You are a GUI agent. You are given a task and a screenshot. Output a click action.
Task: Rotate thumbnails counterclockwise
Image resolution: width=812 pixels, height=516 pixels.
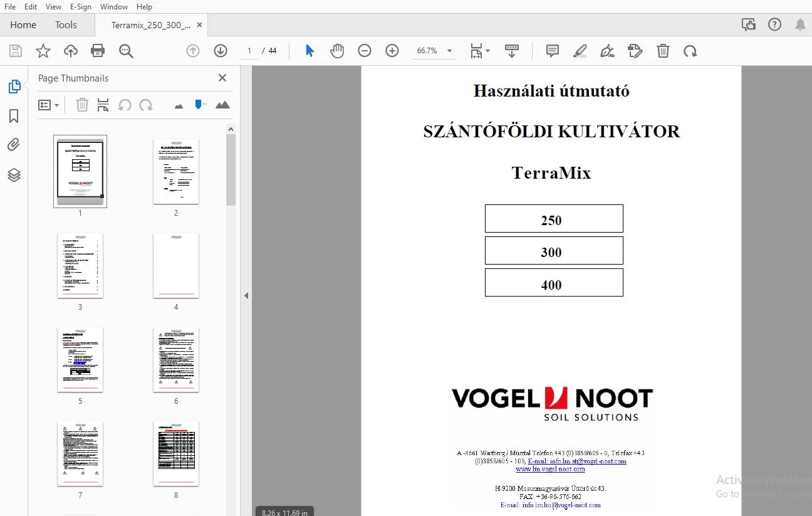[x=125, y=105]
